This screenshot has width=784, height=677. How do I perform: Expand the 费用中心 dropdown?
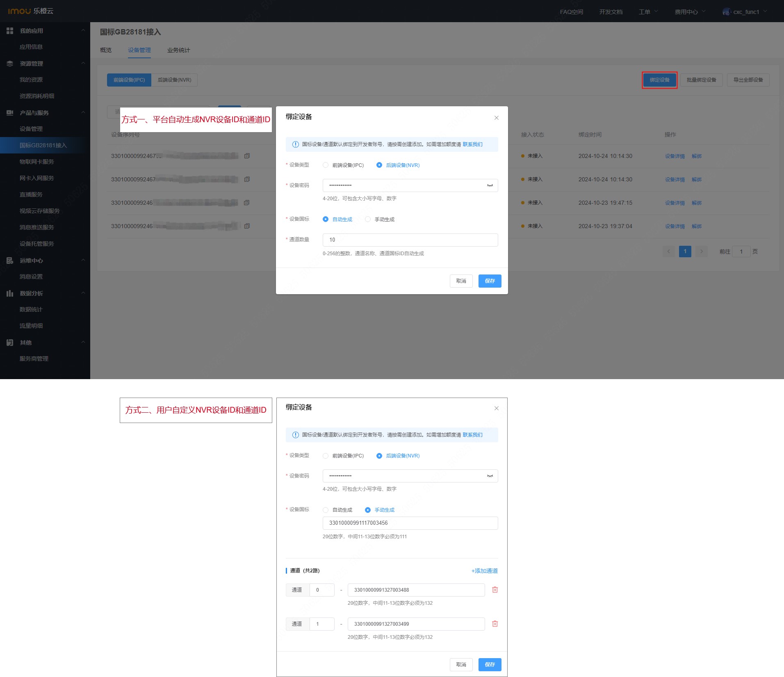click(690, 12)
